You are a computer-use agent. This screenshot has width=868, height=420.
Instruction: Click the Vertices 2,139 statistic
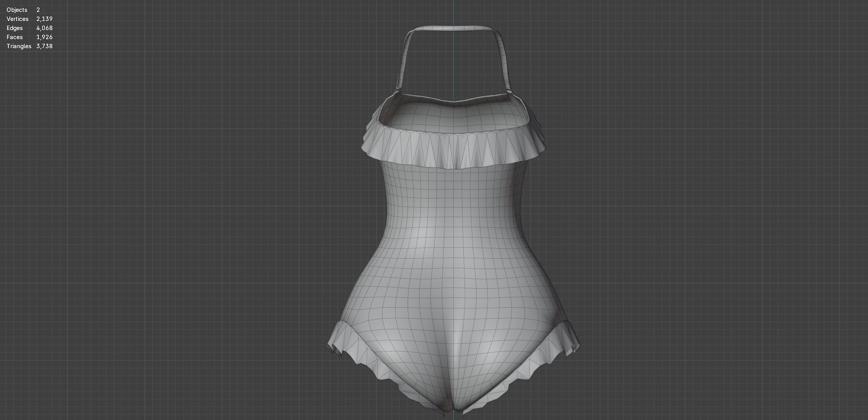[29, 19]
